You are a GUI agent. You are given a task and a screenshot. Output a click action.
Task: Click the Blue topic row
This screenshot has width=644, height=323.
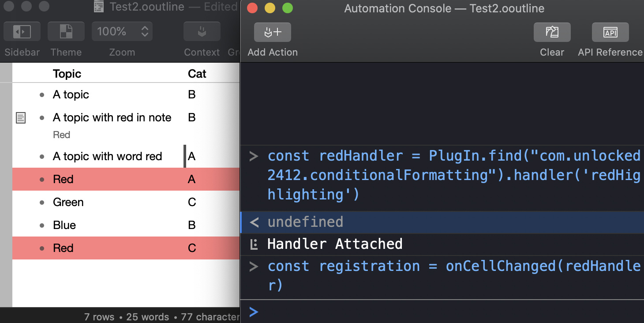[x=126, y=225]
